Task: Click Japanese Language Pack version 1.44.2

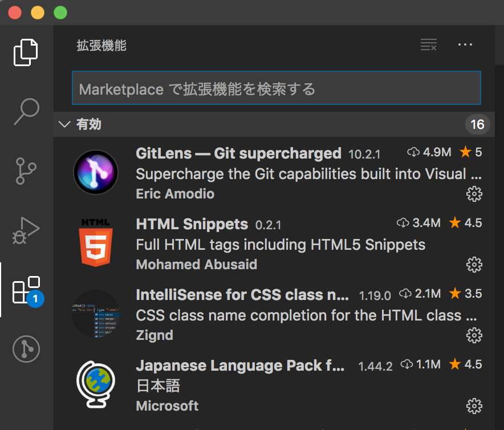Action: pyautogui.click(x=375, y=367)
